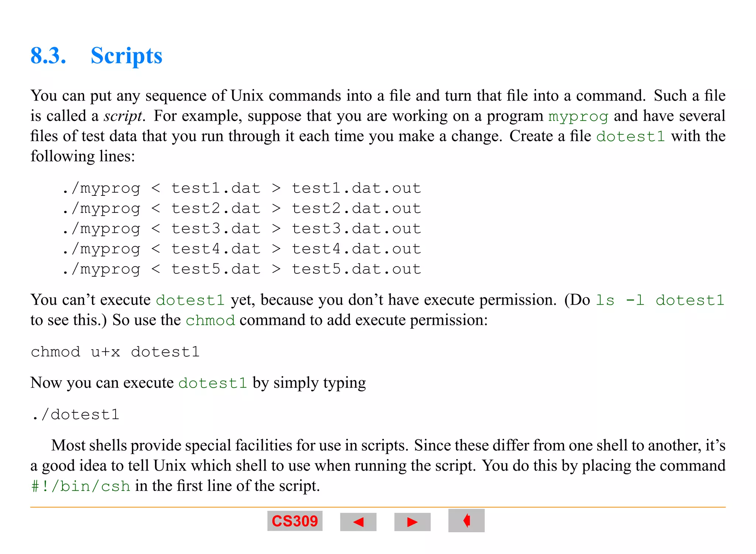Click the CS309 navigation button
The height and width of the screenshot is (554, 756).
pyautogui.click(x=295, y=521)
